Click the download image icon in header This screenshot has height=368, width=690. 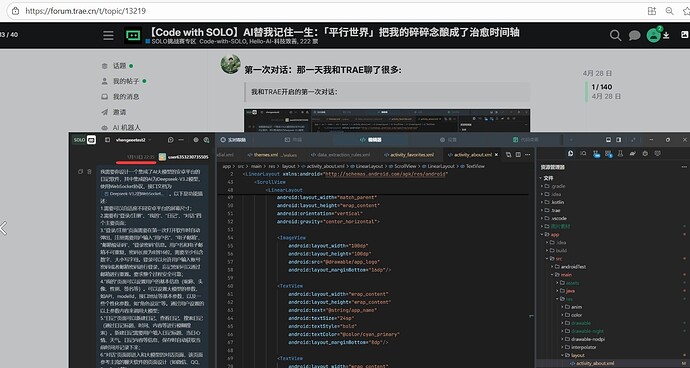[666, 35]
